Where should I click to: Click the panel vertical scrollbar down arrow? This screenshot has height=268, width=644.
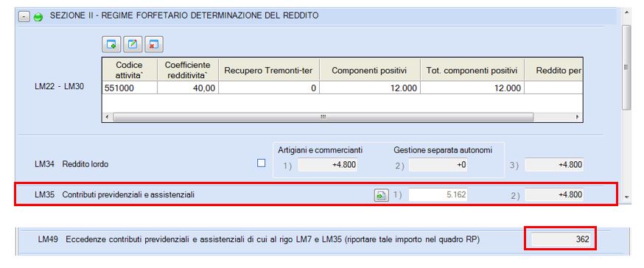[626, 198]
